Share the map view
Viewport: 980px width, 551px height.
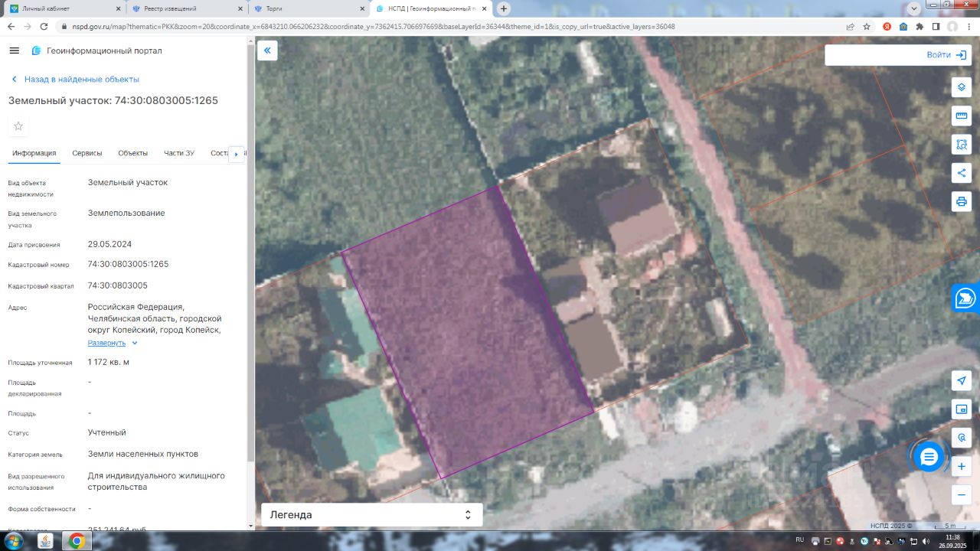pyautogui.click(x=962, y=173)
